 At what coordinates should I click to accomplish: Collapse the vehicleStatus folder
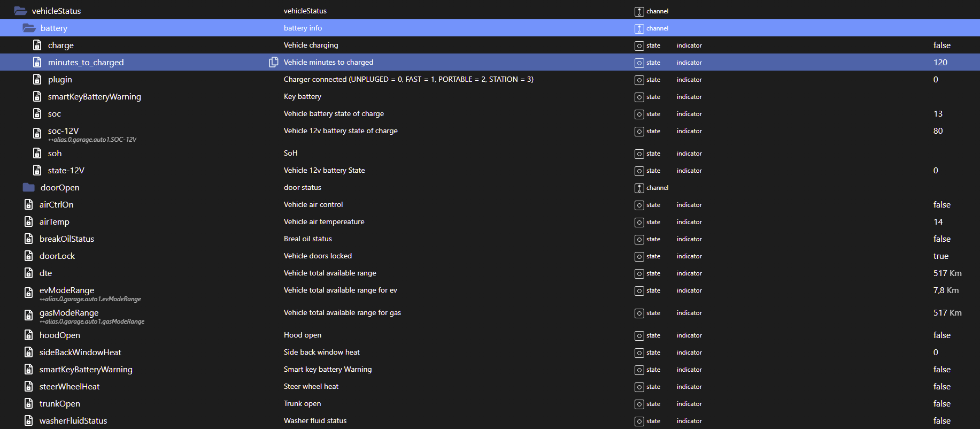pos(20,11)
